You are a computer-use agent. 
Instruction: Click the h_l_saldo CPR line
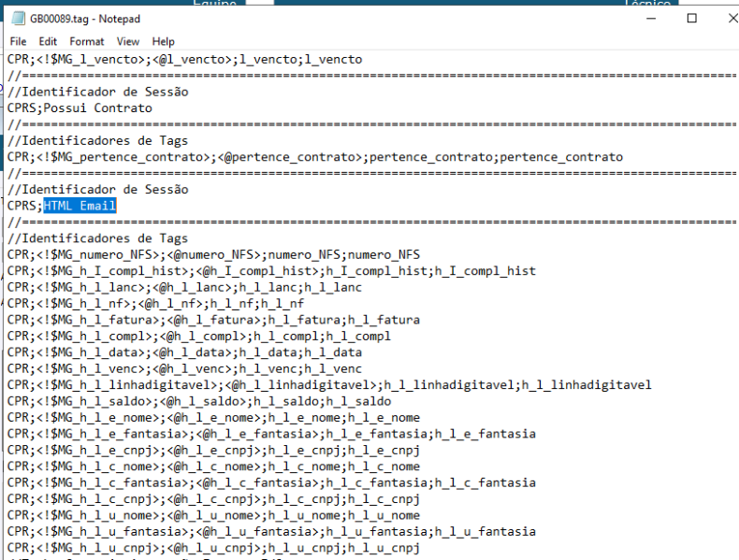coord(199,401)
